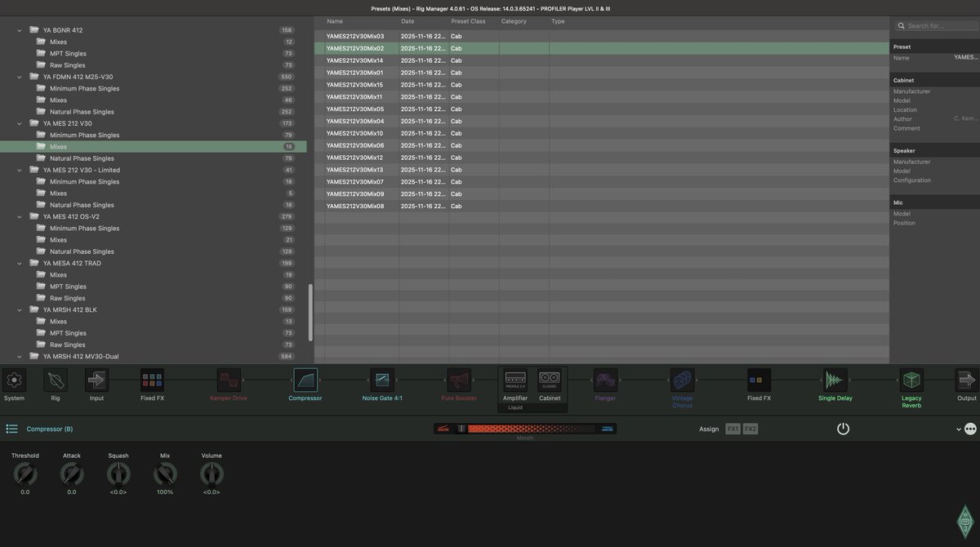Click the YA MRSH 412 BLK folder icon
The image size is (980, 547).
pos(34,309)
